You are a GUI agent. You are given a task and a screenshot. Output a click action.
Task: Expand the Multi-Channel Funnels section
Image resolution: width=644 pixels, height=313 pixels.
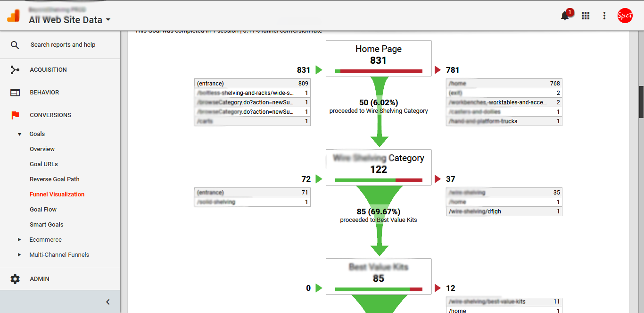pyautogui.click(x=19, y=255)
